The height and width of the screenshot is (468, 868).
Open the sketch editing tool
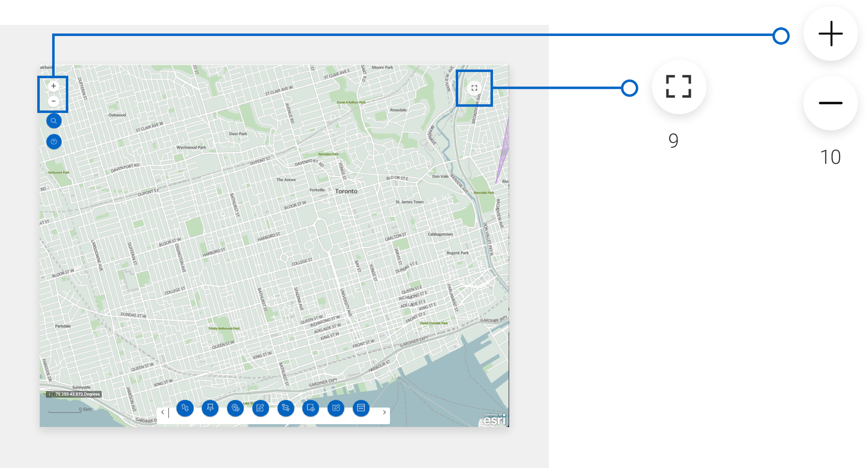coord(261,408)
